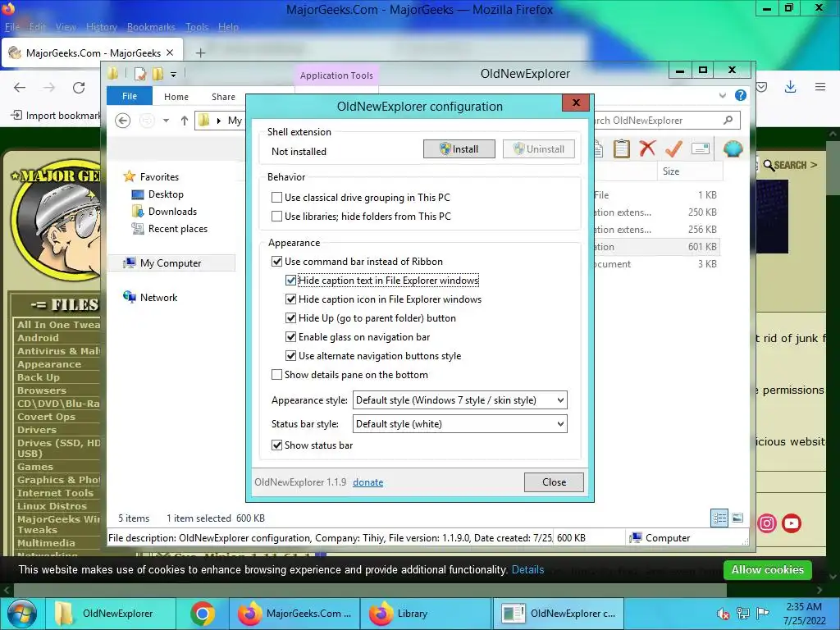Open cookie notice Details link
The width and height of the screenshot is (840, 630).
tap(527, 570)
